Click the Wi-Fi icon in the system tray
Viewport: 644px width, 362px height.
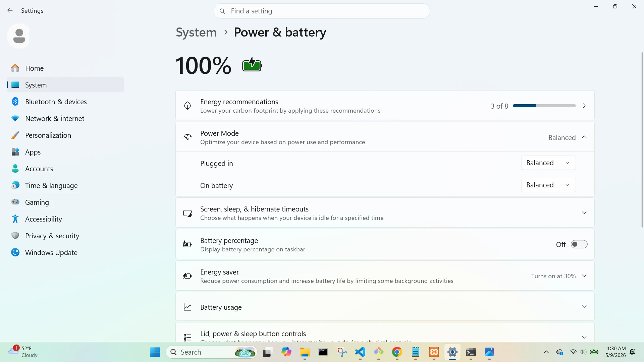click(x=573, y=352)
